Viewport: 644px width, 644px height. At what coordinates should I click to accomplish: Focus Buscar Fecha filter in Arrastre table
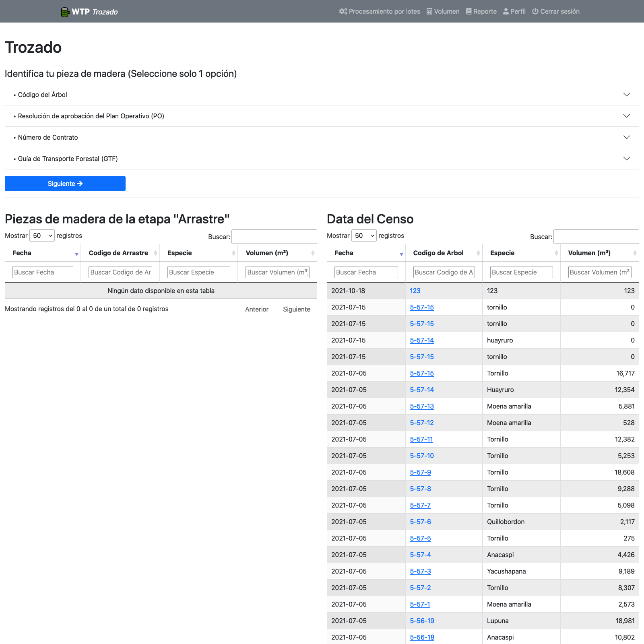[x=43, y=272]
